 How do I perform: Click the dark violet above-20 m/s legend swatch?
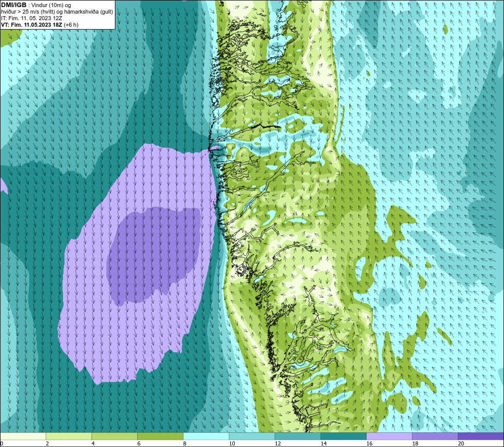(x=480, y=436)
